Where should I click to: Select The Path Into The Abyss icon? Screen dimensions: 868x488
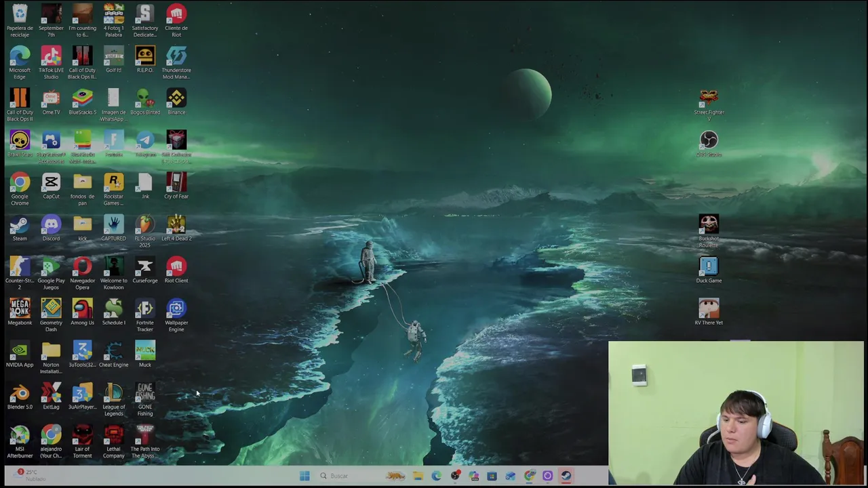144,441
